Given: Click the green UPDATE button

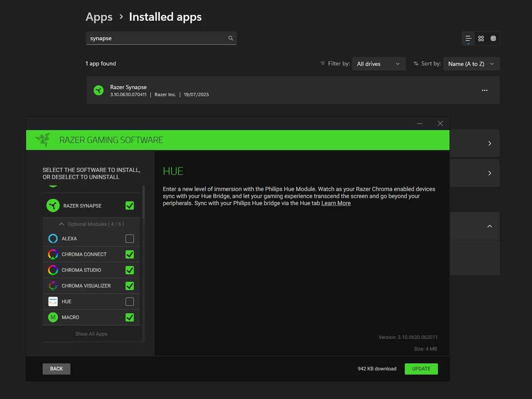Looking at the screenshot, I should tap(421, 369).
